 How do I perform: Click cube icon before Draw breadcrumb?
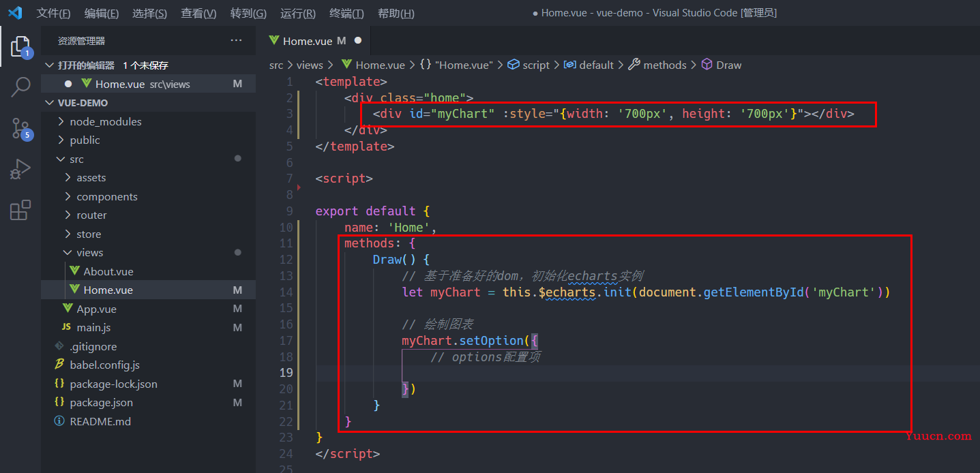[x=707, y=65]
